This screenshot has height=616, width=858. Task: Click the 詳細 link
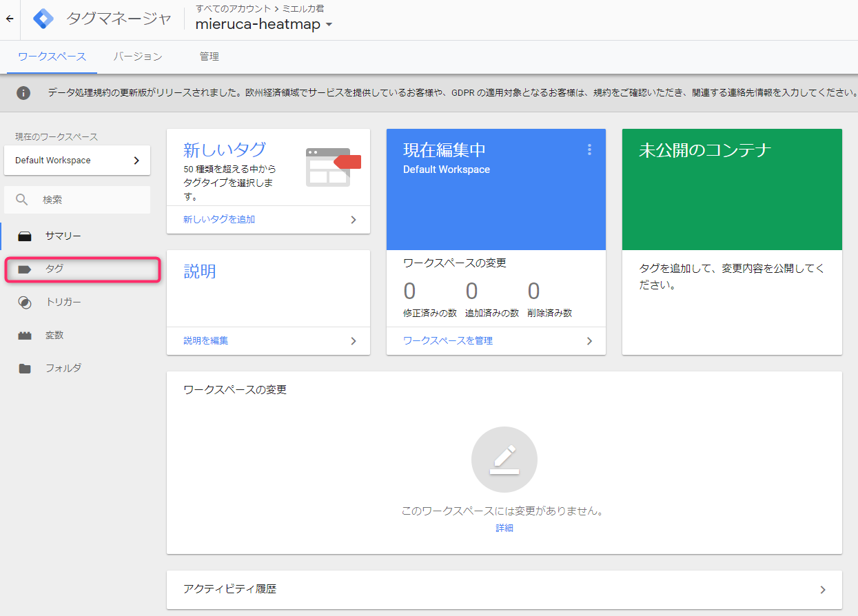504,528
